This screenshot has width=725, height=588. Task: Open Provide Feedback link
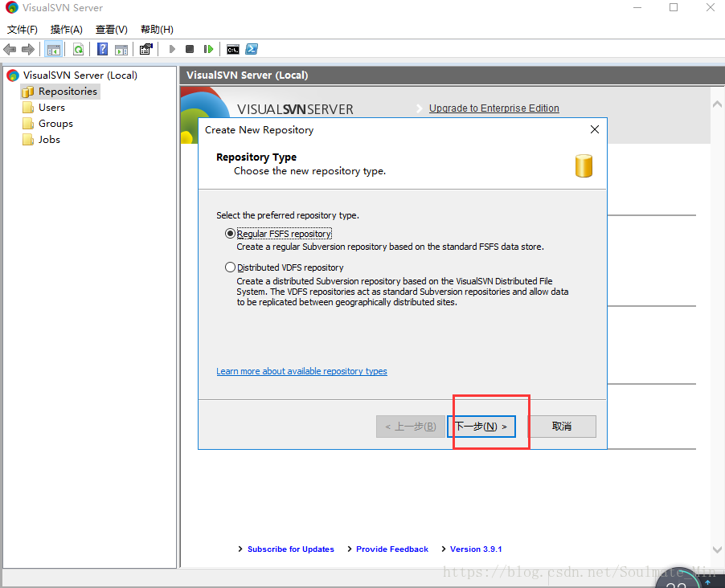392,549
